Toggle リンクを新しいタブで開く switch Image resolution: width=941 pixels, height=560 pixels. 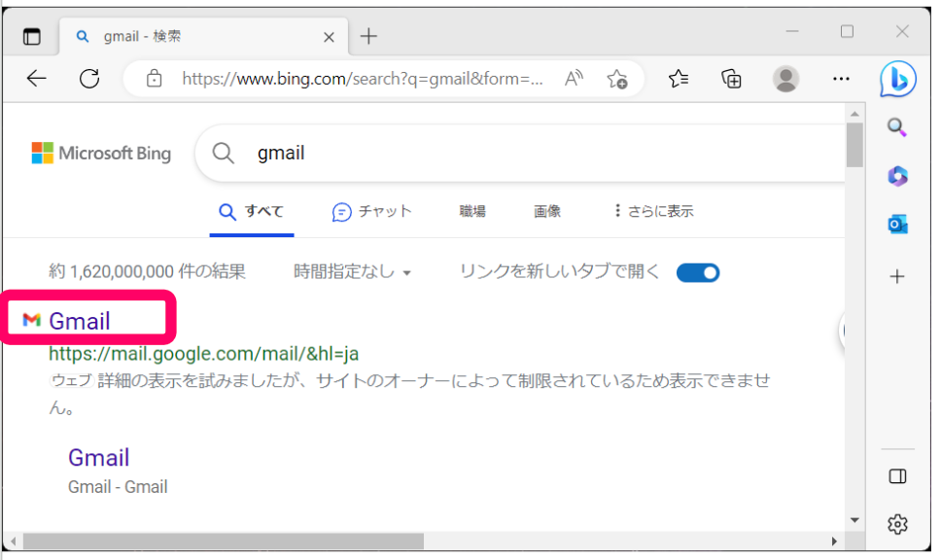point(698,272)
